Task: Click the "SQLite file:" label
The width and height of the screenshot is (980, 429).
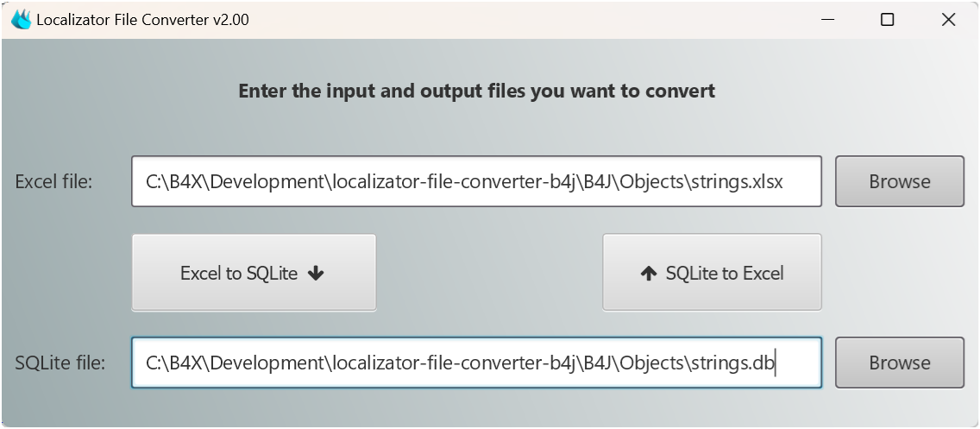Action: (x=60, y=363)
